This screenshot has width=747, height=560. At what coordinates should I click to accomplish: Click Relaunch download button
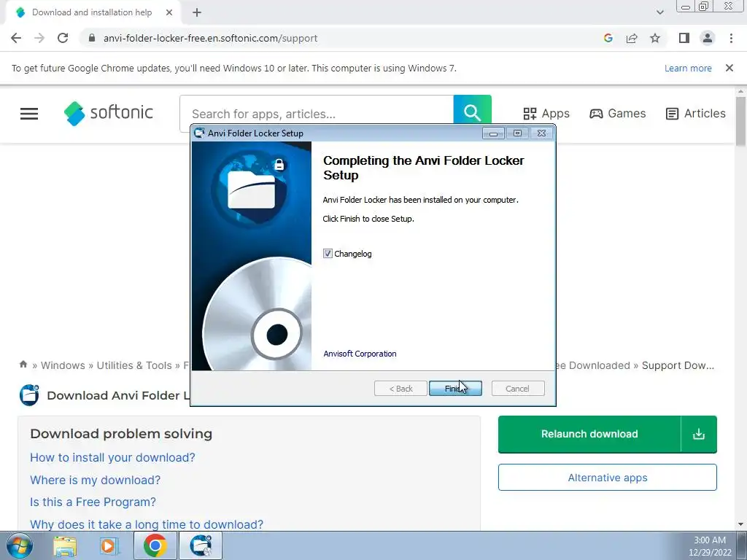pyautogui.click(x=589, y=434)
